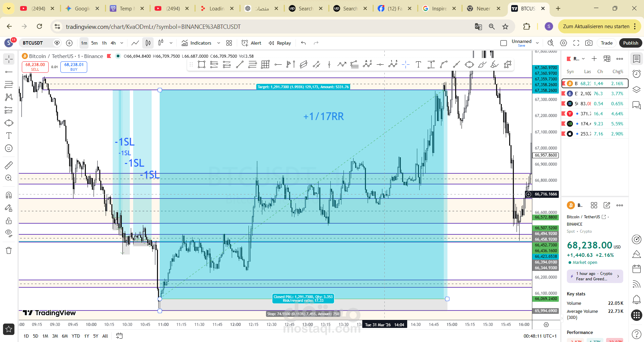Toggle hide all drawings eye icon

tap(9, 233)
